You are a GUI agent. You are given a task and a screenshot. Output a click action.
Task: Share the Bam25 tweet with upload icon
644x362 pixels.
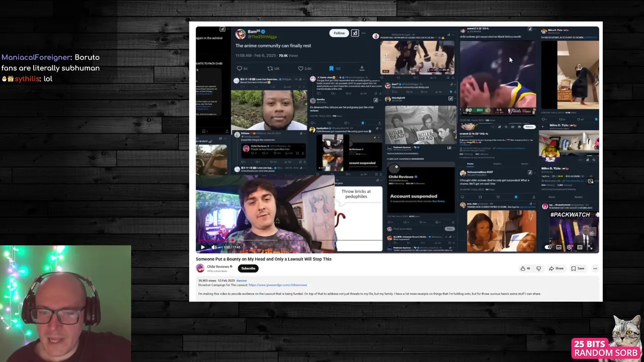click(362, 68)
